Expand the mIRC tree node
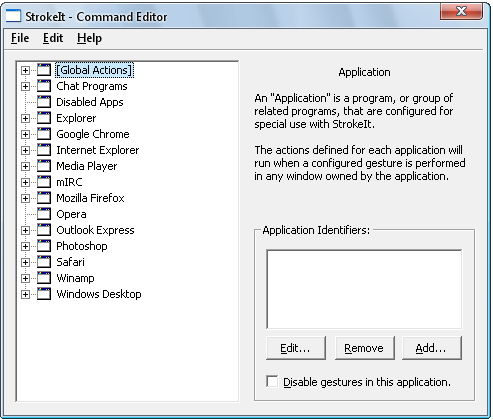Screen dimensions: 493x420 tap(25, 182)
